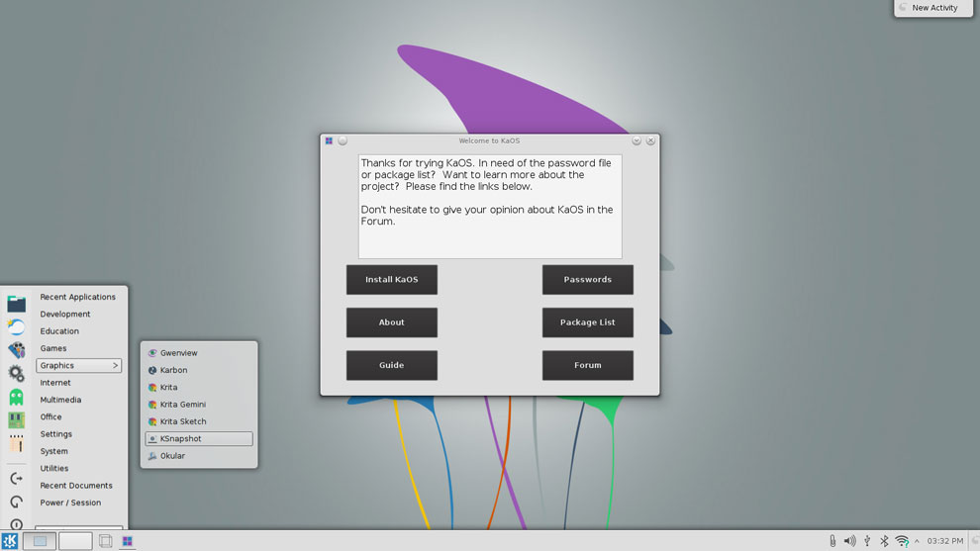Open the Bluetooth tray icon
The image size is (980, 551).
(884, 541)
